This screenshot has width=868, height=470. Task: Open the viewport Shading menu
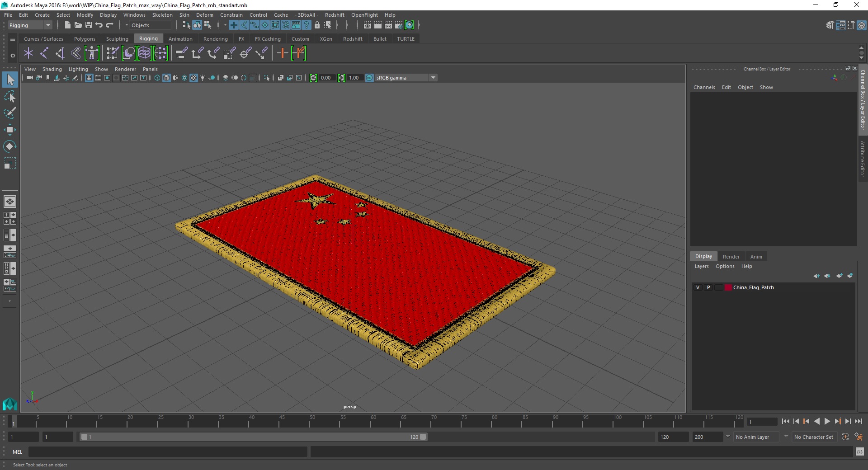tap(52, 69)
